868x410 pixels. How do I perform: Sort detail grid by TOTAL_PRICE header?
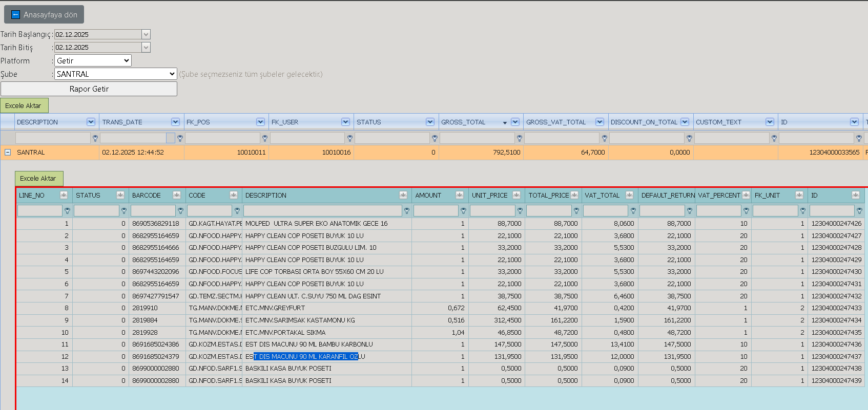point(549,195)
